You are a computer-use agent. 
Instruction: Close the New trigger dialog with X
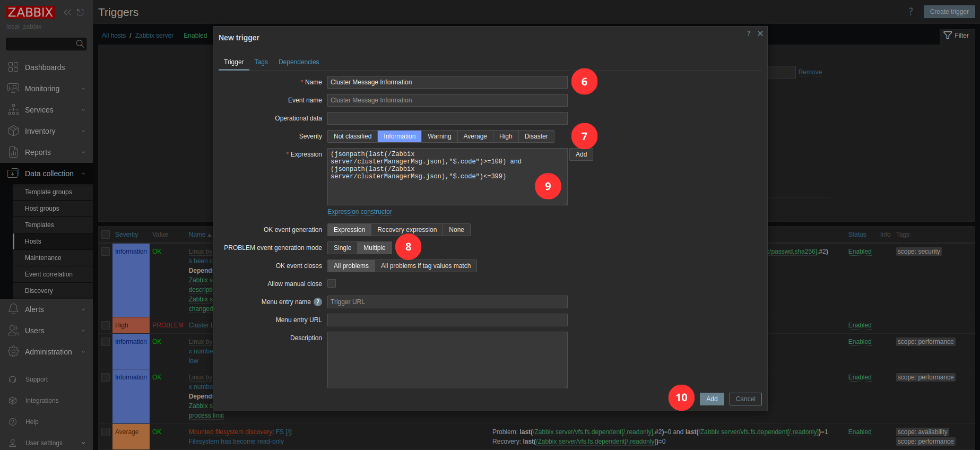(760, 33)
